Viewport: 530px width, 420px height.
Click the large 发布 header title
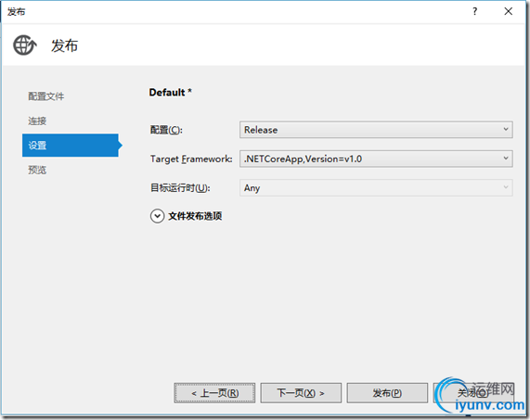point(65,45)
